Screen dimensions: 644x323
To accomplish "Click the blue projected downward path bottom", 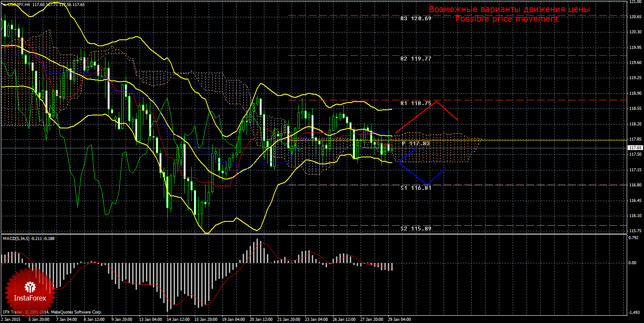I will (427, 185).
